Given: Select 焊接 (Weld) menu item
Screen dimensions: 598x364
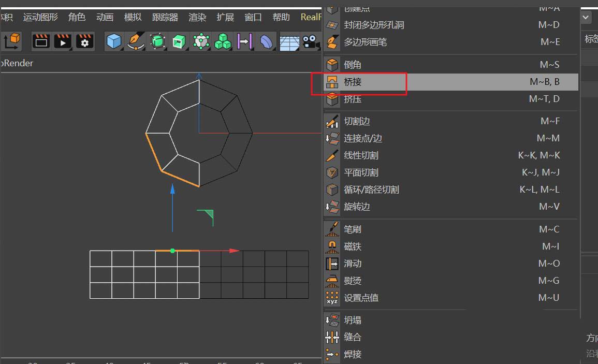Looking at the screenshot, I should 353,354.
